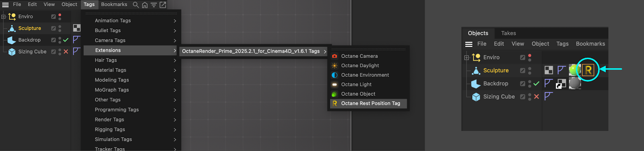Toggle Enviro red visibility dot in left panel
644x151 pixels.
coord(60,15)
